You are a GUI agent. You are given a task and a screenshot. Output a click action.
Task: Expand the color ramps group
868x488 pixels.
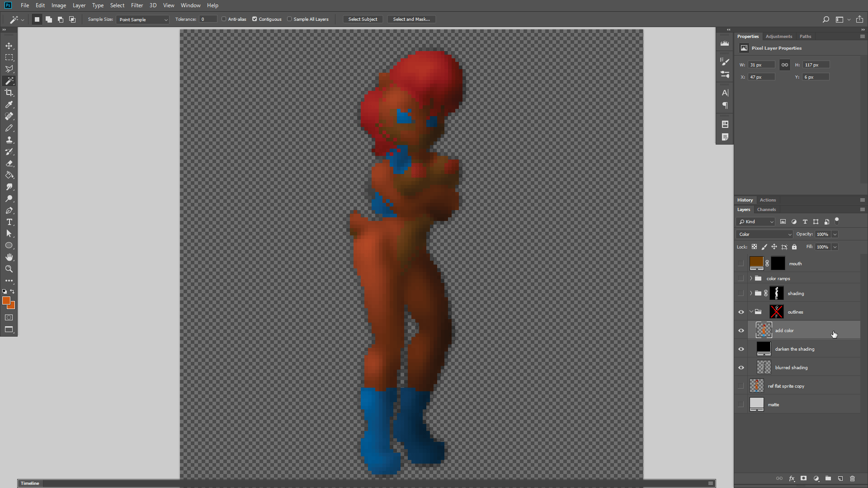click(751, 278)
